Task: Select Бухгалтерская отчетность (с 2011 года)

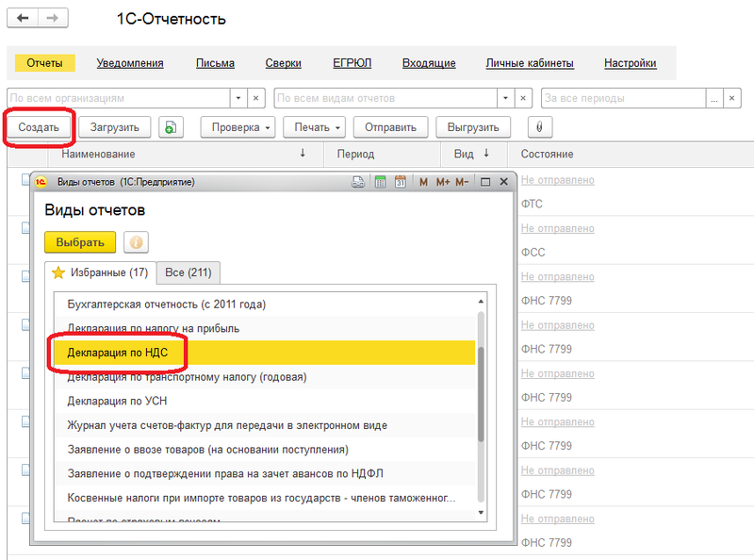Action: (x=265, y=305)
